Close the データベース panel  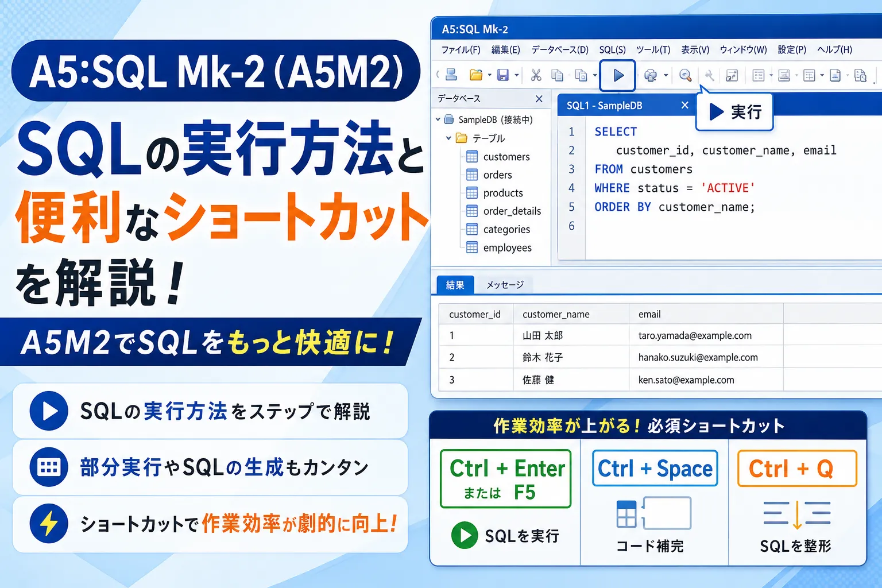pos(539,99)
